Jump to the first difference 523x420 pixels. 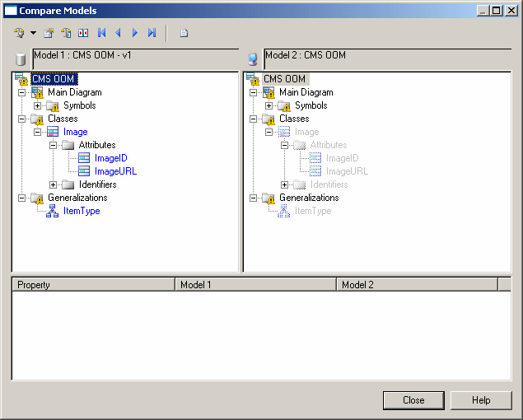(x=102, y=33)
